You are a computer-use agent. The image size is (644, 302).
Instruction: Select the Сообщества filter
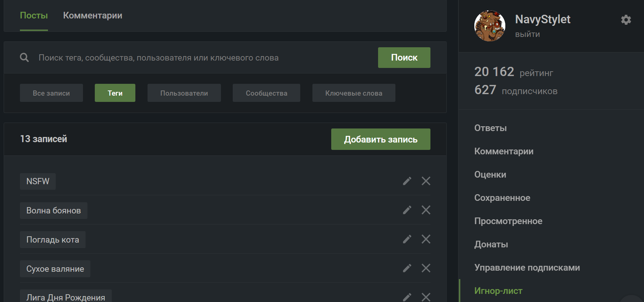pyautogui.click(x=266, y=93)
